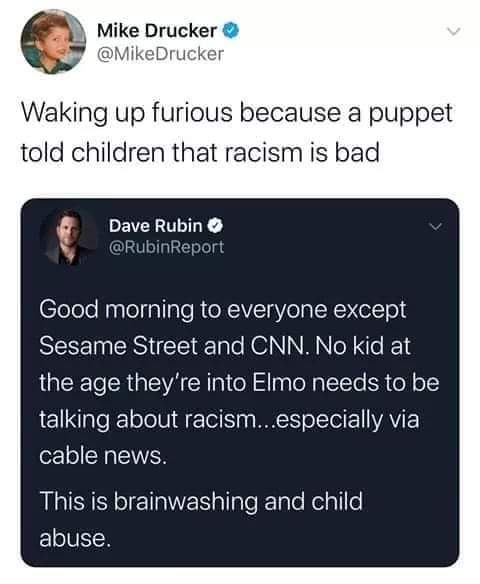Image resolution: width=480 pixels, height=584 pixels.
Task: Click the final word 'abuse.' in the quoted tweet
Action: (75, 538)
